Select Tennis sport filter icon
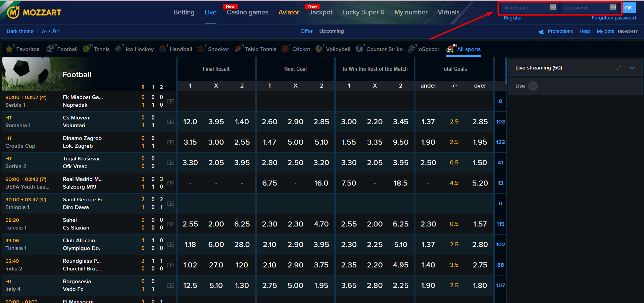Screen dimensions: 644x303 (87, 49)
